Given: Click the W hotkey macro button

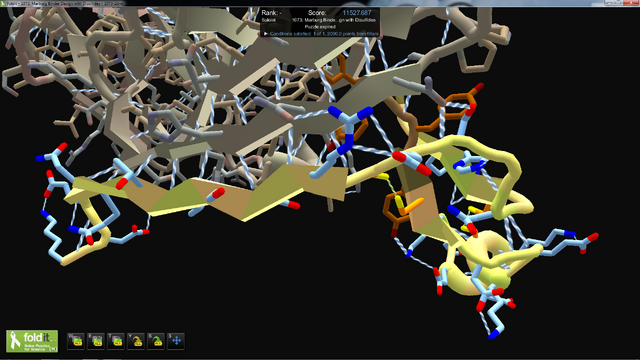Looking at the screenshot, I should point(76,341).
